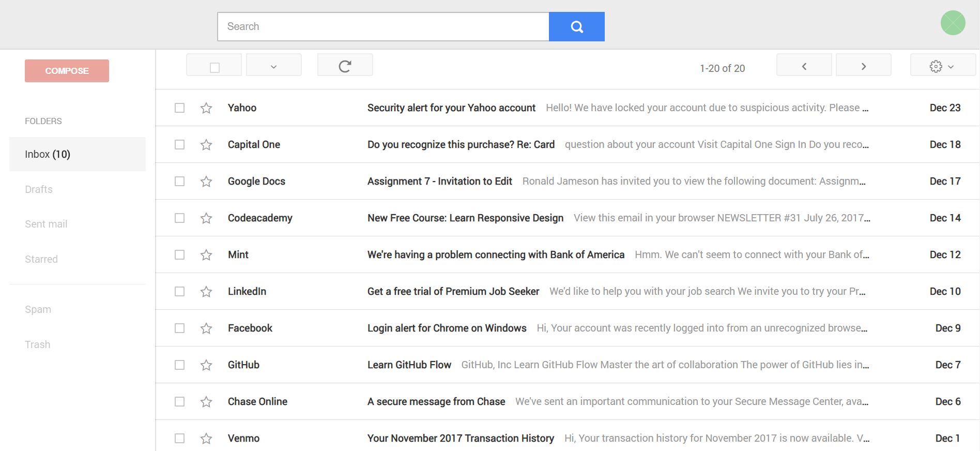The height and width of the screenshot is (451, 980).
Task: Refresh the inbox with reload icon
Action: [x=345, y=66]
